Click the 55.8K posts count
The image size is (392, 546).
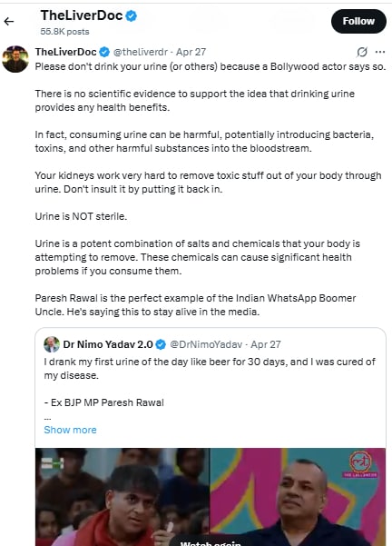[x=64, y=32]
